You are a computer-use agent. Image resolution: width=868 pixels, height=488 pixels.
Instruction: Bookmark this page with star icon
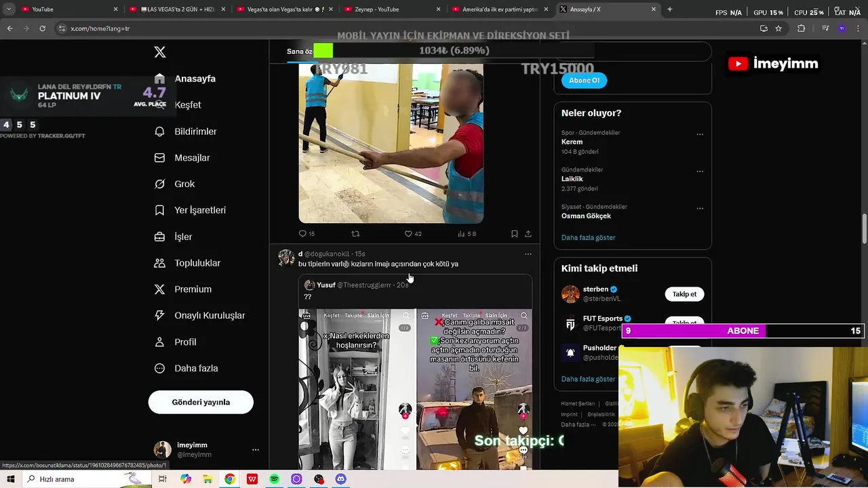click(x=778, y=28)
